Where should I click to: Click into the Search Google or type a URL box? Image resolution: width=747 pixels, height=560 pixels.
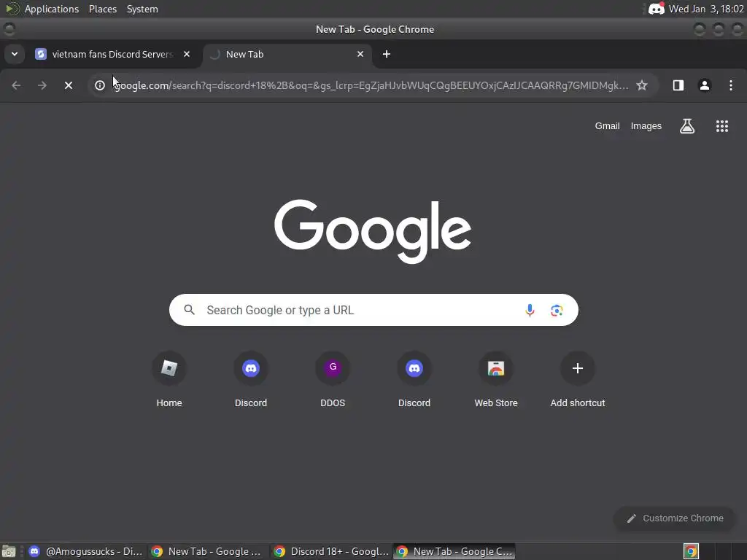pos(374,310)
